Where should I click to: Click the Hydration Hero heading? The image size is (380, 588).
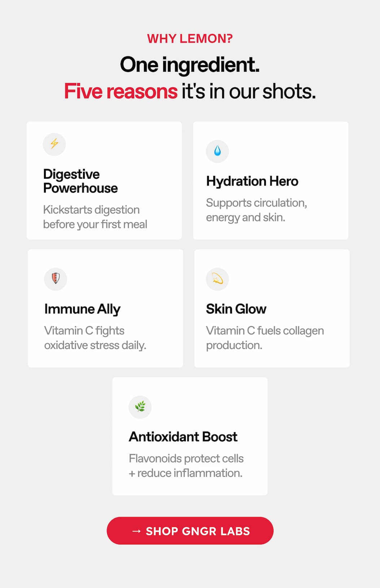click(x=252, y=181)
